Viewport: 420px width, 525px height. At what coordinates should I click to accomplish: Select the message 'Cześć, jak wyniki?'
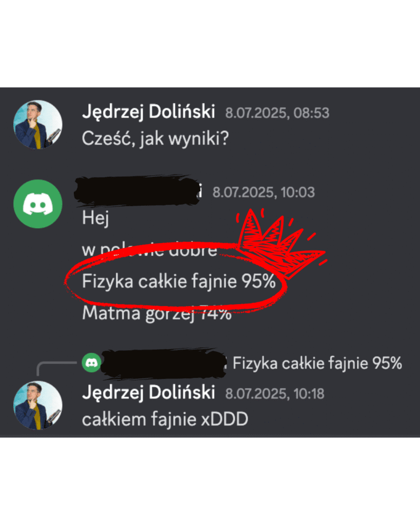[155, 138]
